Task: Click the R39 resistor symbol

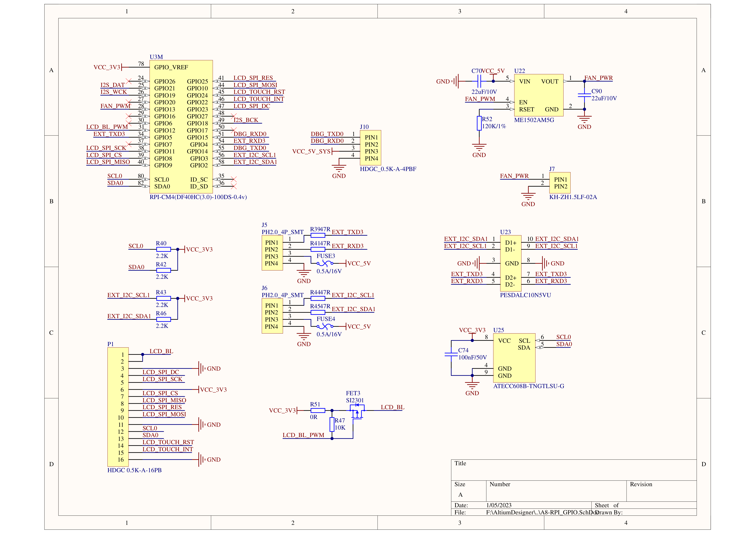Action: [x=318, y=235]
